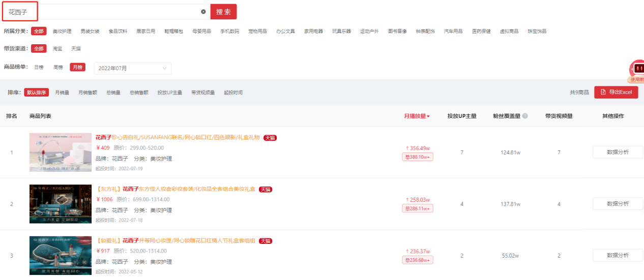
Task: Clear the search box with the X icon
Action: (x=203, y=11)
